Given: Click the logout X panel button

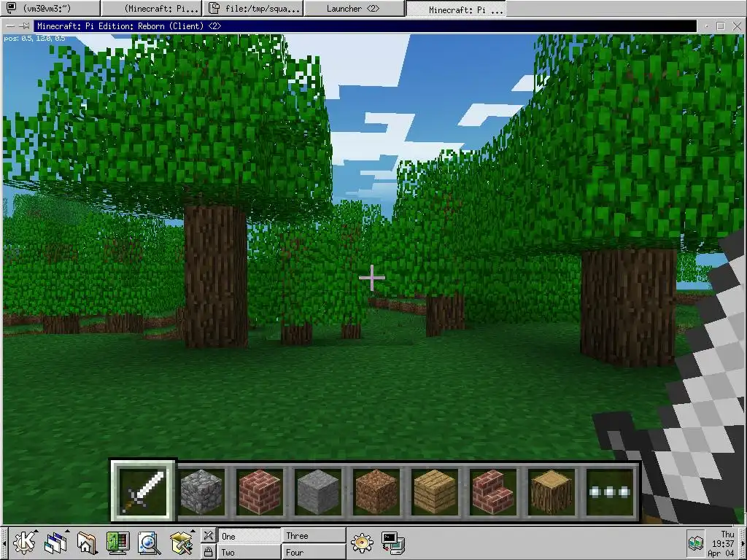Looking at the screenshot, I should 208,536.
